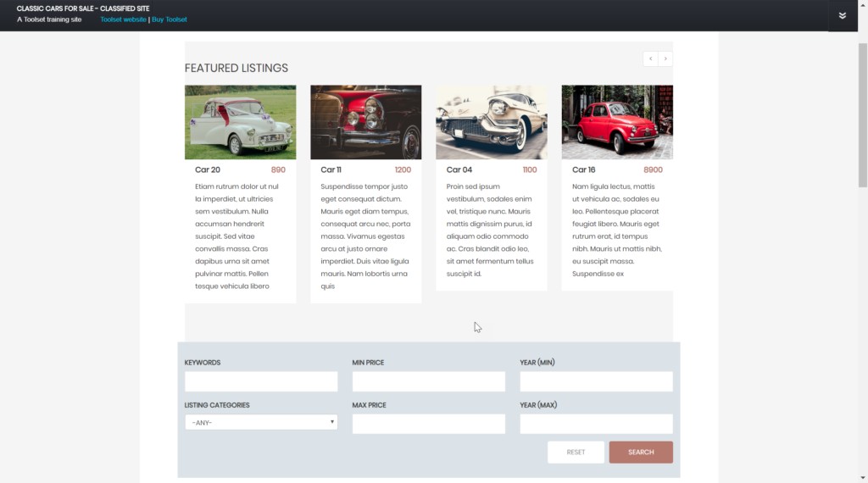Image resolution: width=868 pixels, height=483 pixels.
Task: Click the Car 16 title
Action: pos(584,169)
